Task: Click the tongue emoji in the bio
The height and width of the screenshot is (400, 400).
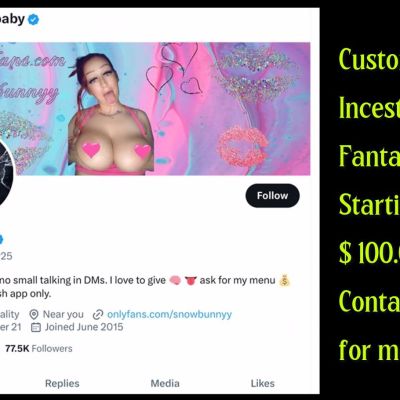Action: [x=190, y=281]
